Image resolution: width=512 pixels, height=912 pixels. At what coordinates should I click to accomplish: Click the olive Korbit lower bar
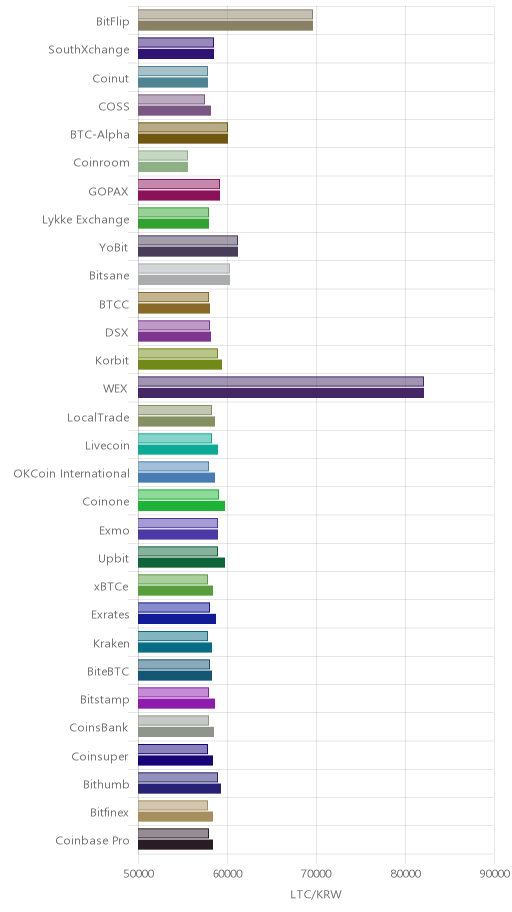(180, 365)
